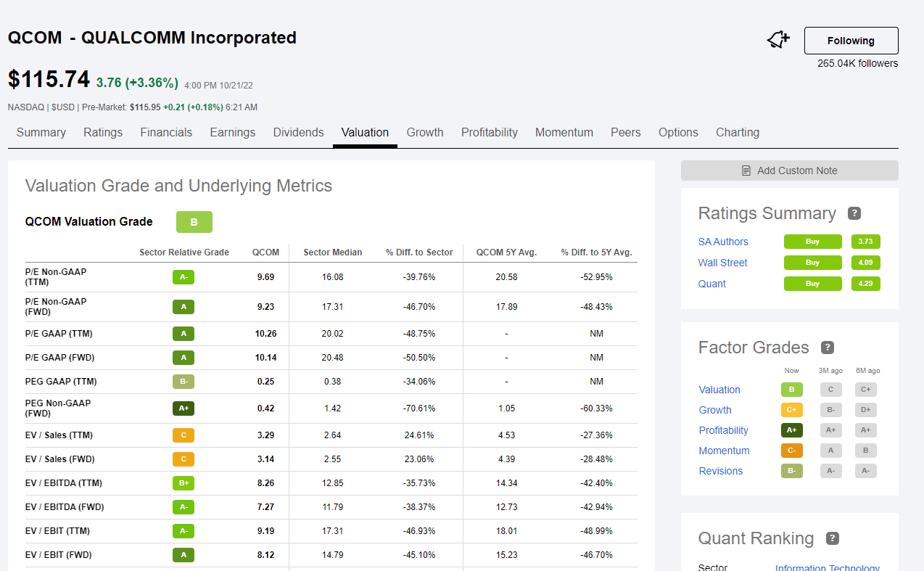The image size is (924, 571).
Task: Click the Growth 6M ago D+ grade badge
Action: click(x=866, y=410)
